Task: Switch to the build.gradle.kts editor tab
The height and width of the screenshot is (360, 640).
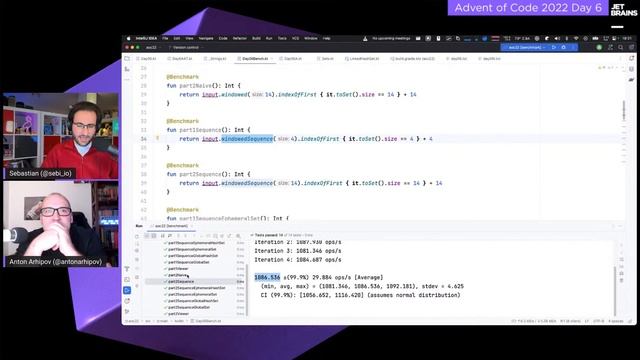Action: pos(412,59)
